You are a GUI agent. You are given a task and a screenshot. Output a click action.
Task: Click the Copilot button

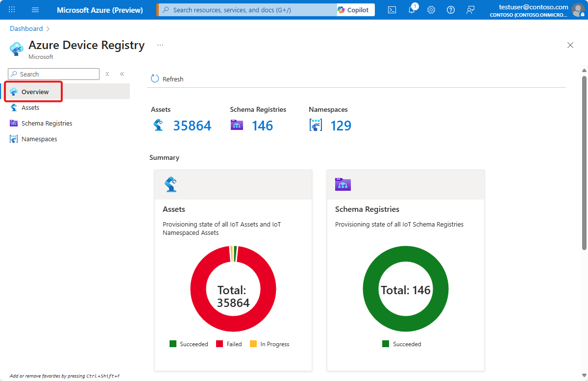[x=356, y=10]
